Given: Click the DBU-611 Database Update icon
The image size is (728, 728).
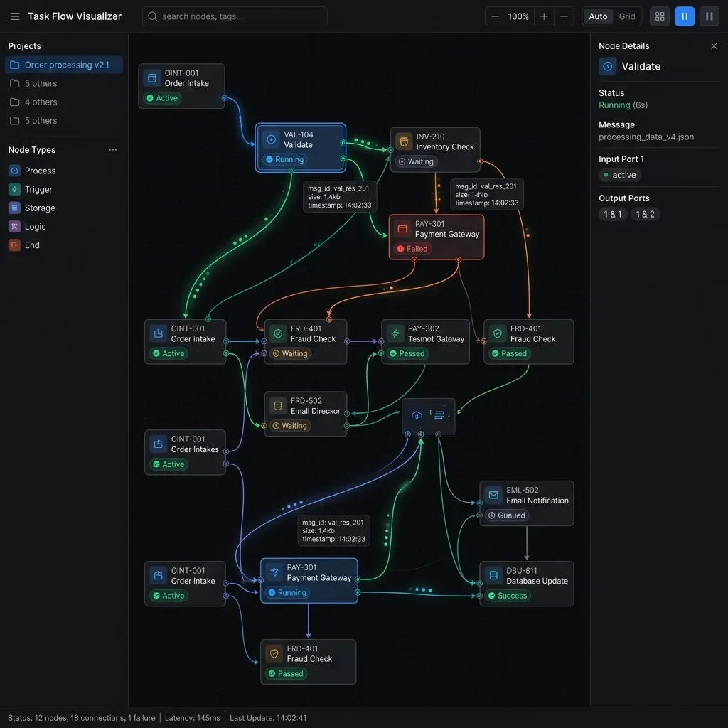Looking at the screenshot, I should pos(493,576).
